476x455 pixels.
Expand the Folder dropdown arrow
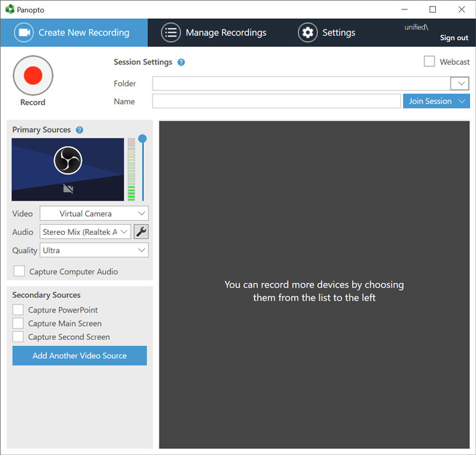459,84
